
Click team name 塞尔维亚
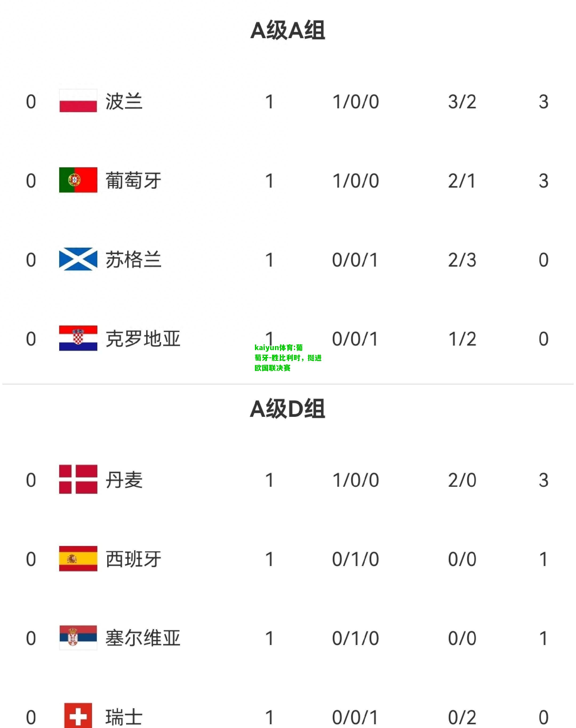pyautogui.click(x=143, y=638)
